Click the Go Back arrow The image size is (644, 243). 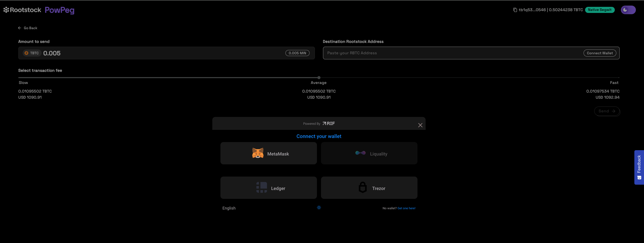pyautogui.click(x=20, y=28)
